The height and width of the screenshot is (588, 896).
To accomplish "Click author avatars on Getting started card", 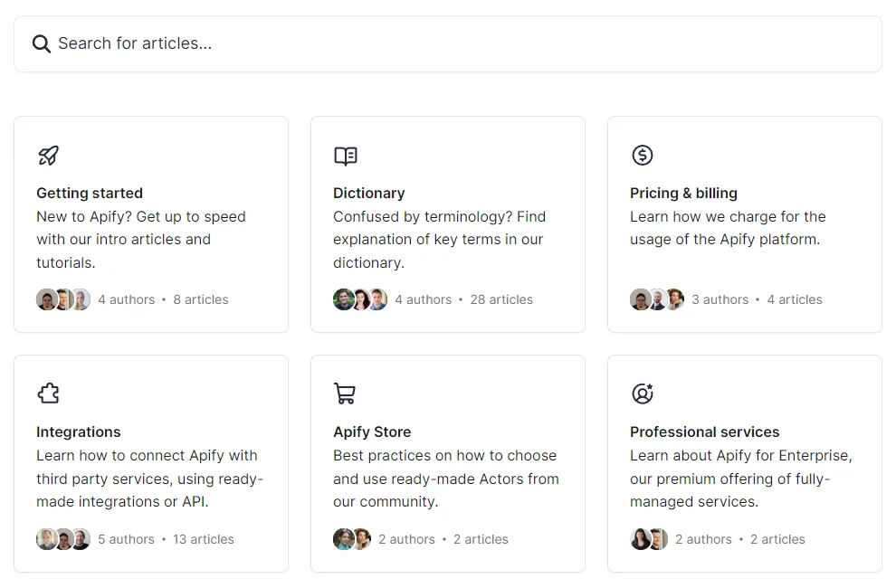I will (x=63, y=299).
